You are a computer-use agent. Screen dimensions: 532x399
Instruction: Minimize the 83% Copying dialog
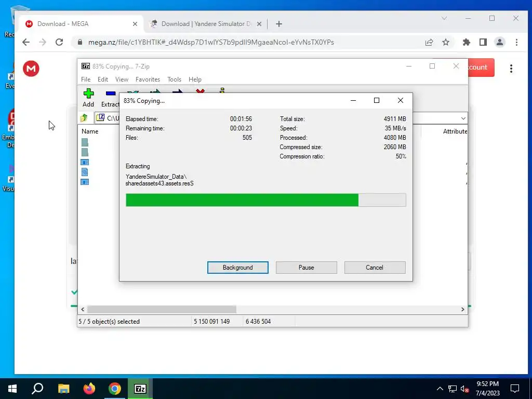pyautogui.click(x=353, y=100)
